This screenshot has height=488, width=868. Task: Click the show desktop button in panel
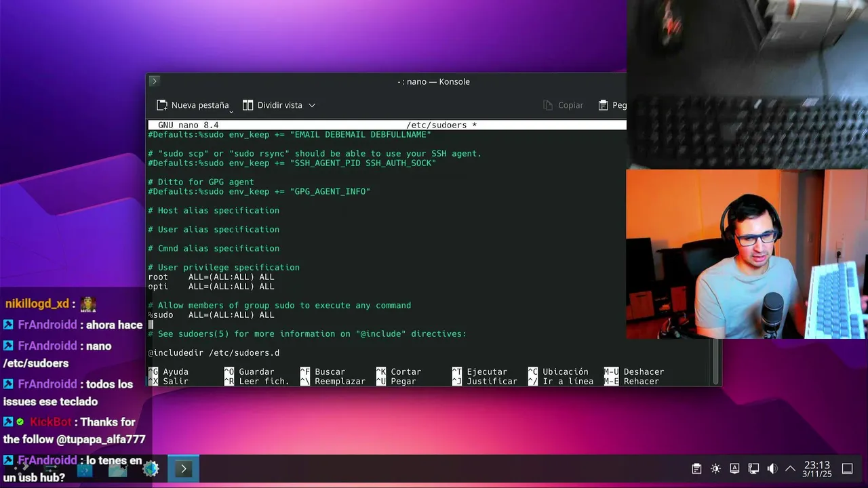point(847,468)
